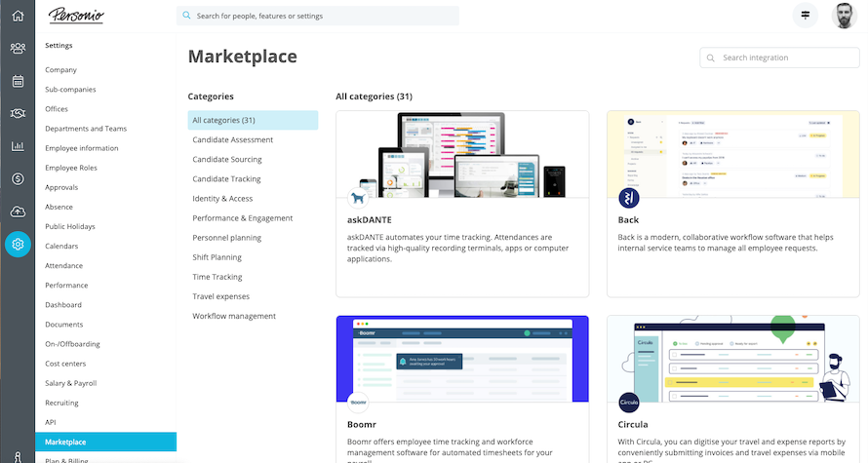Open Documents settings
This screenshot has height=463, width=868.
pyautogui.click(x=63, y=325)
